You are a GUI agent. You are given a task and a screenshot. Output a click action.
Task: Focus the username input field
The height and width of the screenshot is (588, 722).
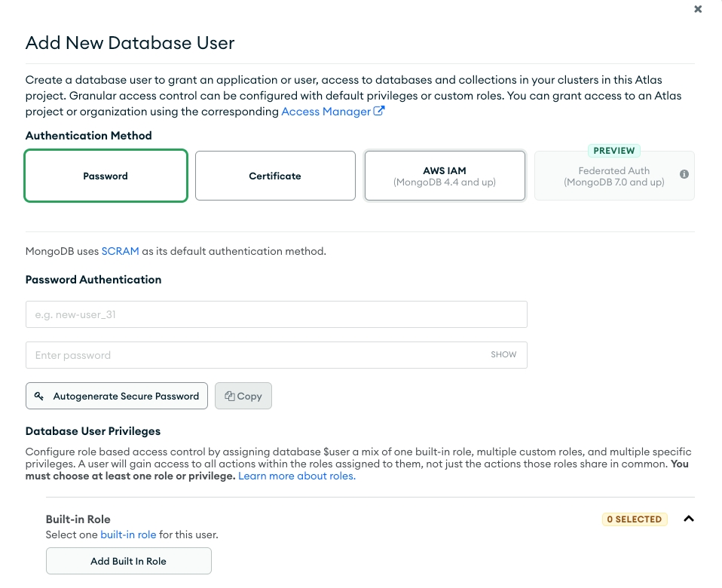[x=276, y=314]
